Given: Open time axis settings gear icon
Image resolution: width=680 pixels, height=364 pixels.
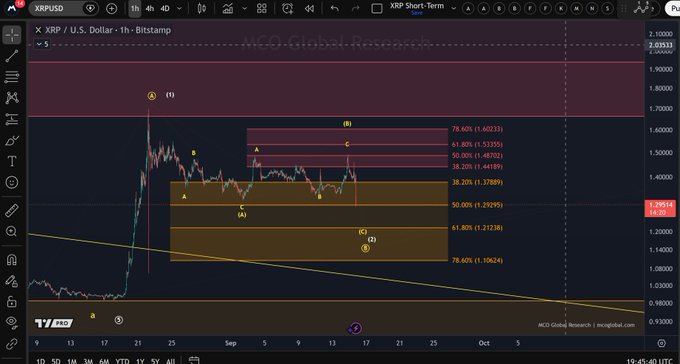Looking at the screenshot, I should [x=661, y=343].
